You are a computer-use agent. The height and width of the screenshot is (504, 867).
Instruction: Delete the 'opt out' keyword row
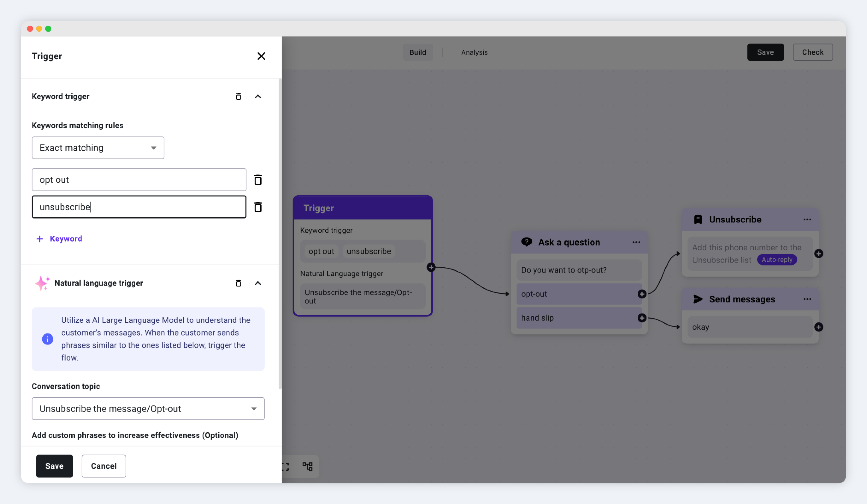[258, 180]
